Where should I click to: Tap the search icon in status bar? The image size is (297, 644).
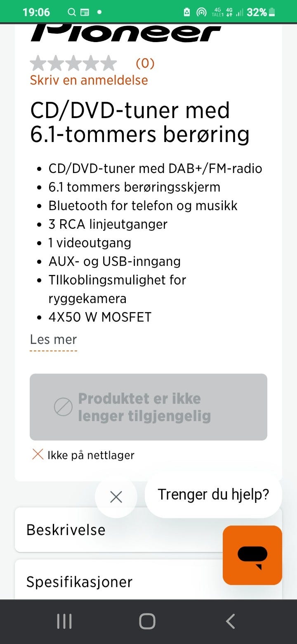tap(72, 12)
